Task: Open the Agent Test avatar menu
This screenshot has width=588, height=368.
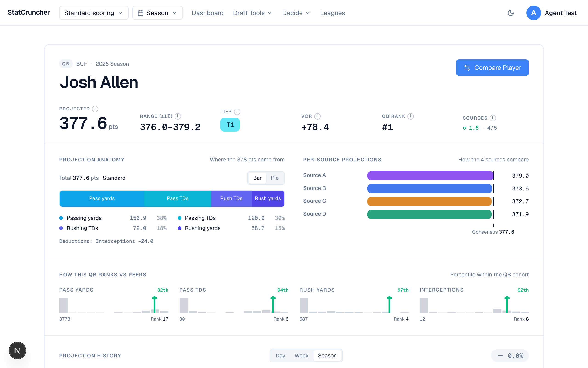Action: pyautogui.click(x=551, y=13)
